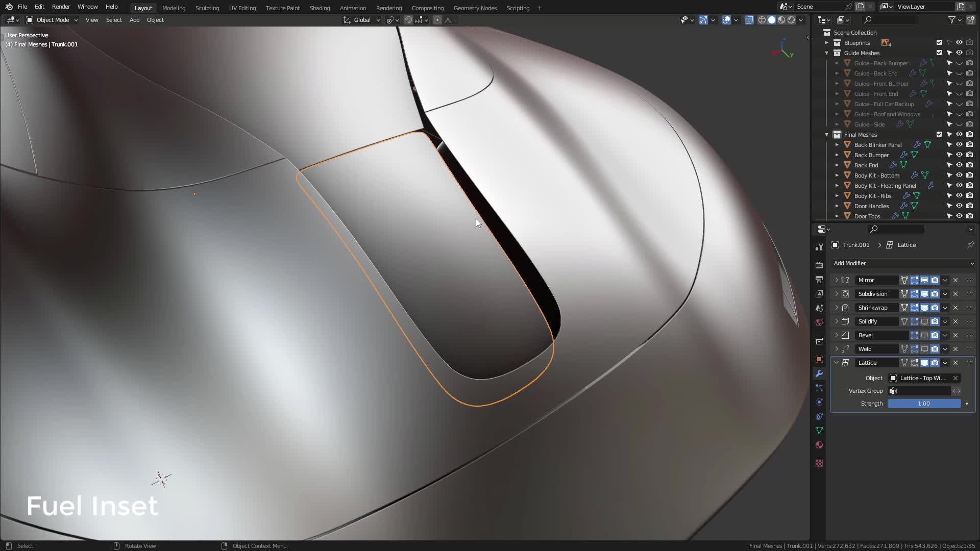Uncheck Final Meshes collection checkbox

pyautogui.click(x=939, y=135)
